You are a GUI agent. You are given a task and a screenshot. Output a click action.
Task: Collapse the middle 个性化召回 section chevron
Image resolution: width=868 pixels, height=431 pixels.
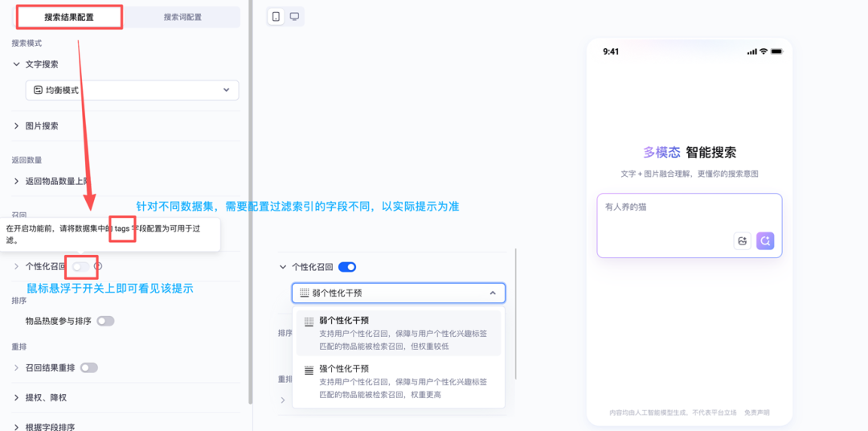[x=283, y=267]
